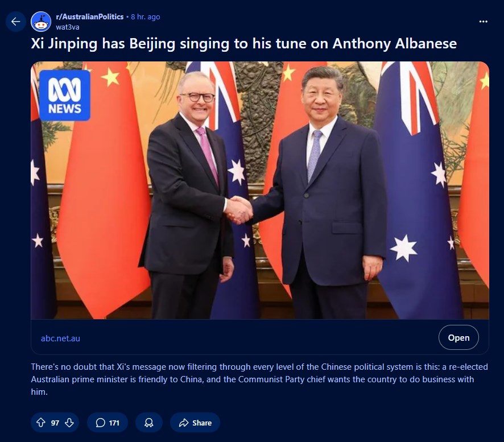Viewport: 504px width, 442px height.
Task: Open the subreddit avatar icon
Action: [41, 22]
